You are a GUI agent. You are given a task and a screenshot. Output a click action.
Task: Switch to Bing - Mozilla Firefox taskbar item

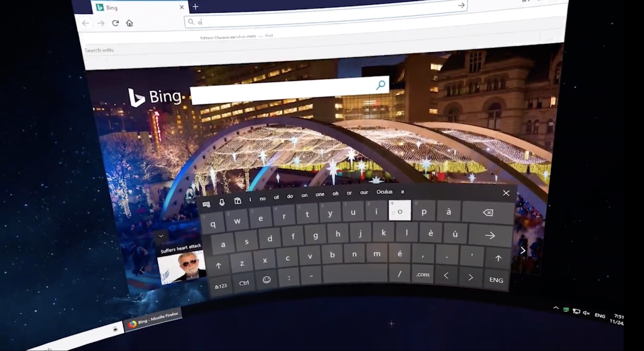[154, 319]
